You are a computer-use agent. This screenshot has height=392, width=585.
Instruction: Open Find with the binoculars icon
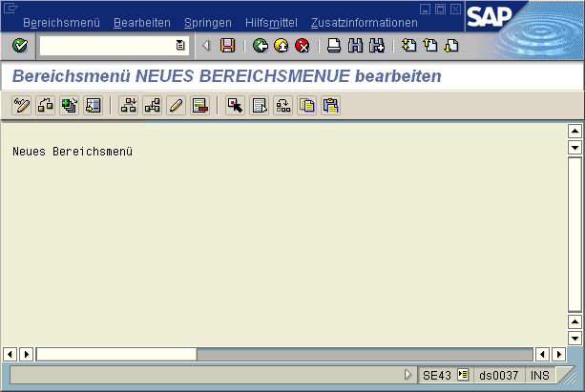[355, 46]
